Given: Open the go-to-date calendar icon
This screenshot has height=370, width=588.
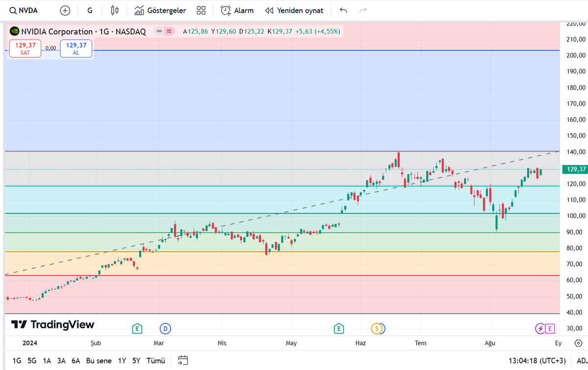Looking at the screenshot, I should click(183, 361).
